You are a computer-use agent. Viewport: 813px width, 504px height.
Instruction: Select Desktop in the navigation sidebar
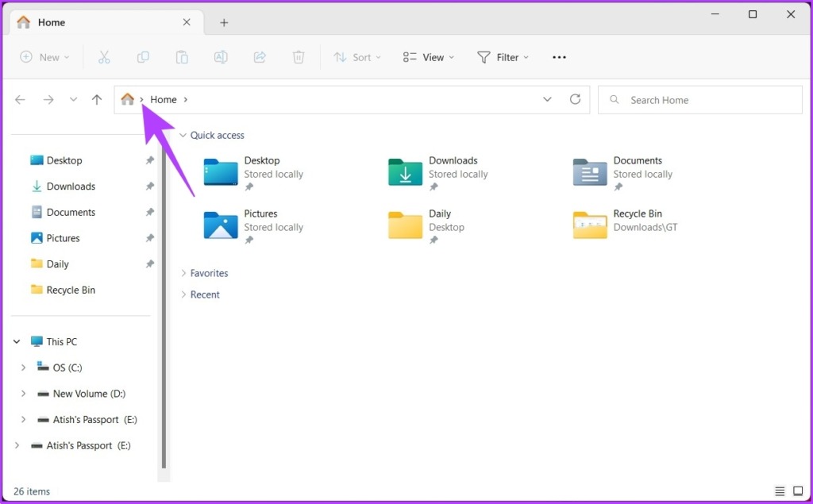(x=64, y=160)
